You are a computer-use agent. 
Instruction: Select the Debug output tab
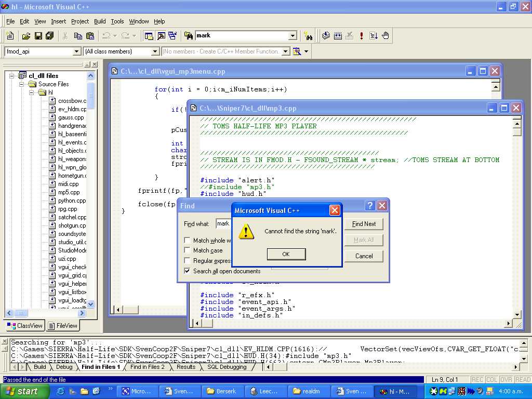coord(64,367)
